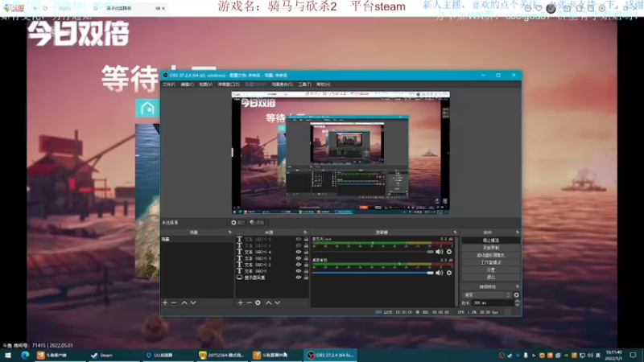
Task: Open Scene Collection menu in OBS
Action: tap(283, 84)
